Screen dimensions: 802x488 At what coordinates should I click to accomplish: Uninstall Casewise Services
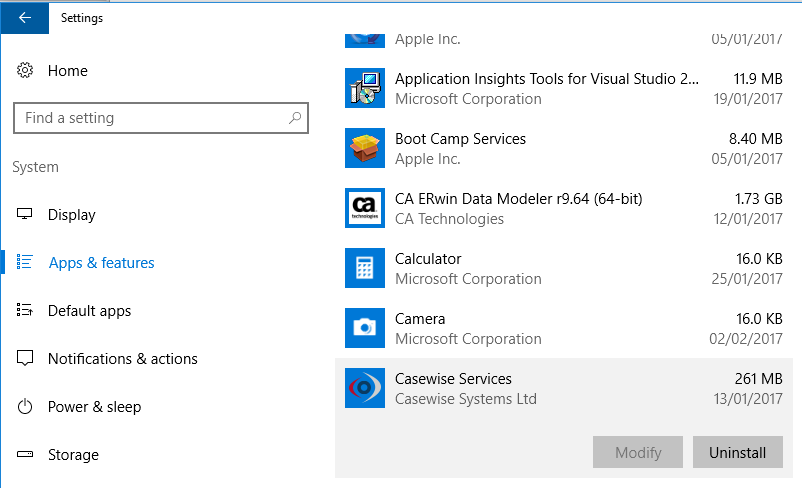point(738,452)
